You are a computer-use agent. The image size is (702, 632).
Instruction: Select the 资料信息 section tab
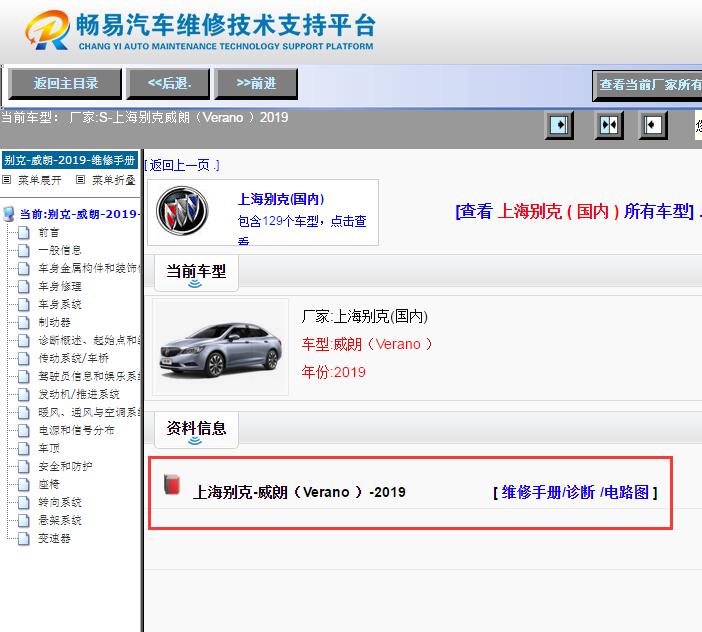[196, 429]
